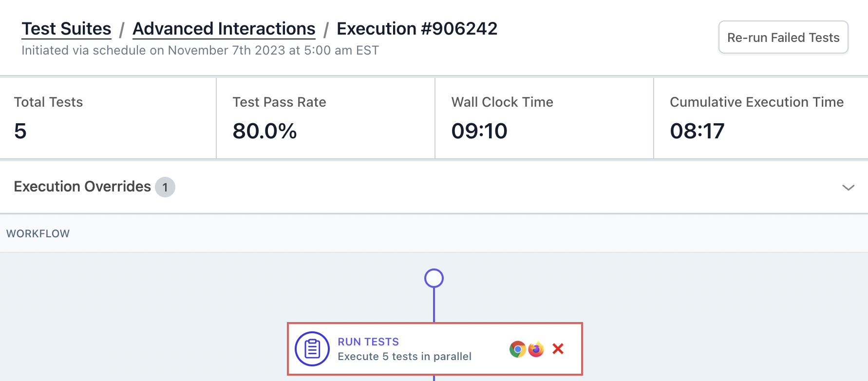
Task: Click the Execute 5 tests in parallel text
Action: (404, 357)
